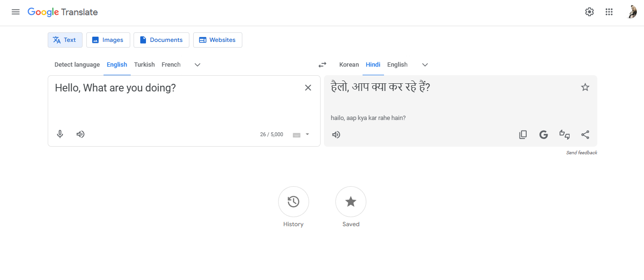Listen to the Hindi translation
This screenshot has height=280, width=644.
[336, 135]
